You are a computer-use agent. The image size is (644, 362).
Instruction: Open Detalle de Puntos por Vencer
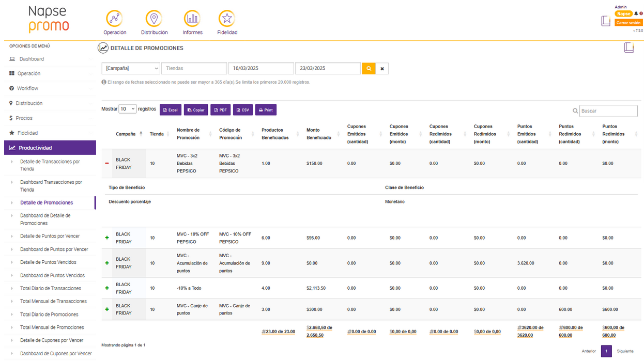pyautogui.click(x=50, y=236)
